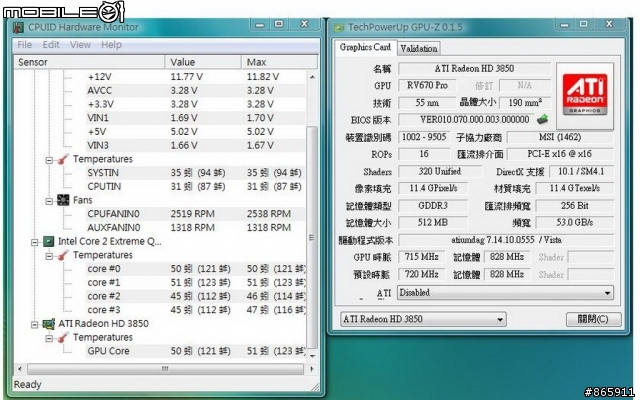Collapse the first Temperatures node above SYSTIN
640x400 pixels.
click(x=49, y=160)
